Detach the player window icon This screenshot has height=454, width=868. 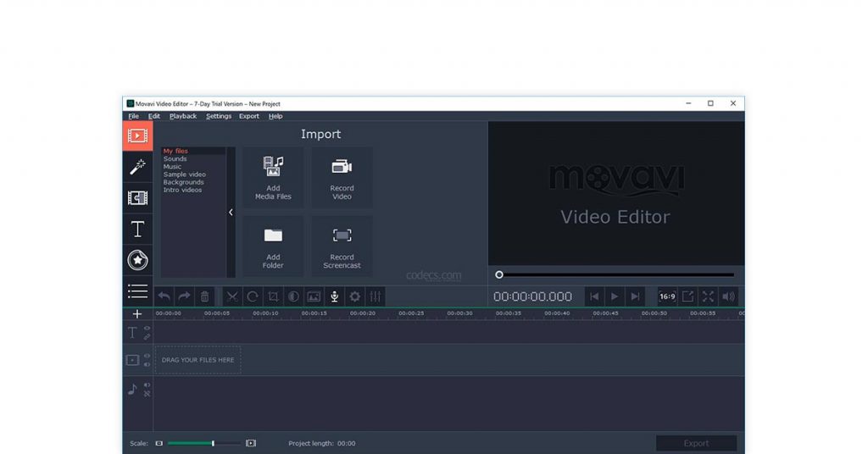687,296
